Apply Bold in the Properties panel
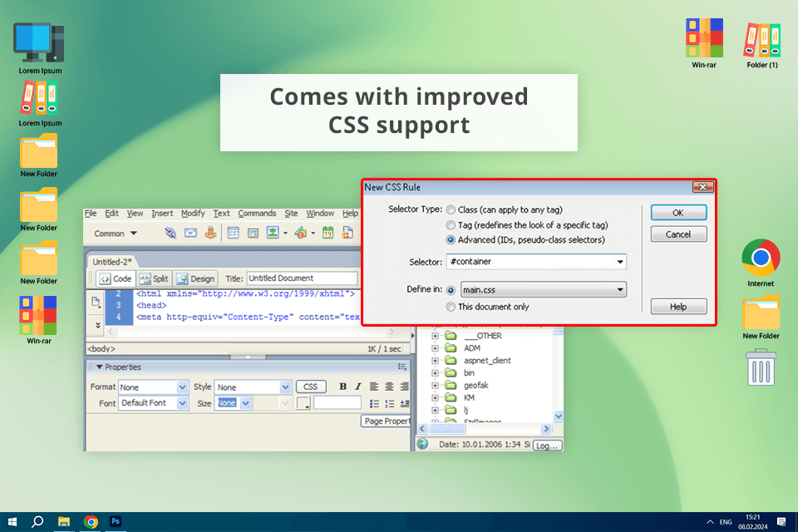The height and width of the screenshot is (532, 798). pyautogui.click(x=343, y=387)
